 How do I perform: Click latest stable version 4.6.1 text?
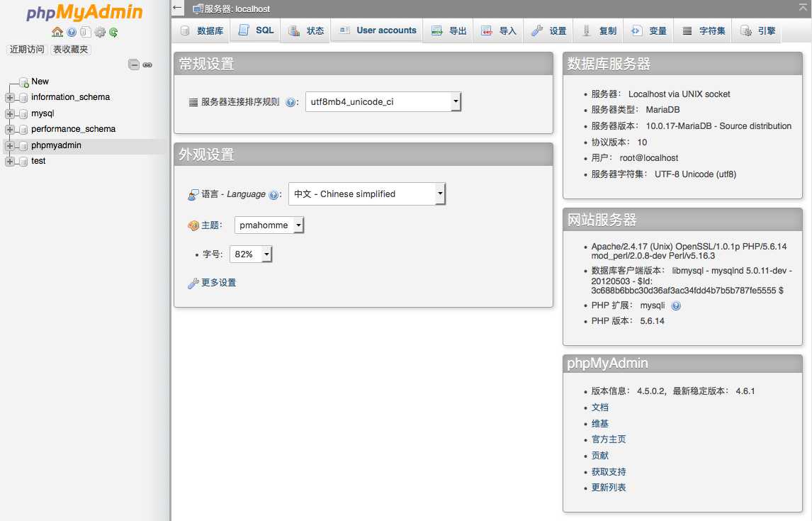(745, 391)
